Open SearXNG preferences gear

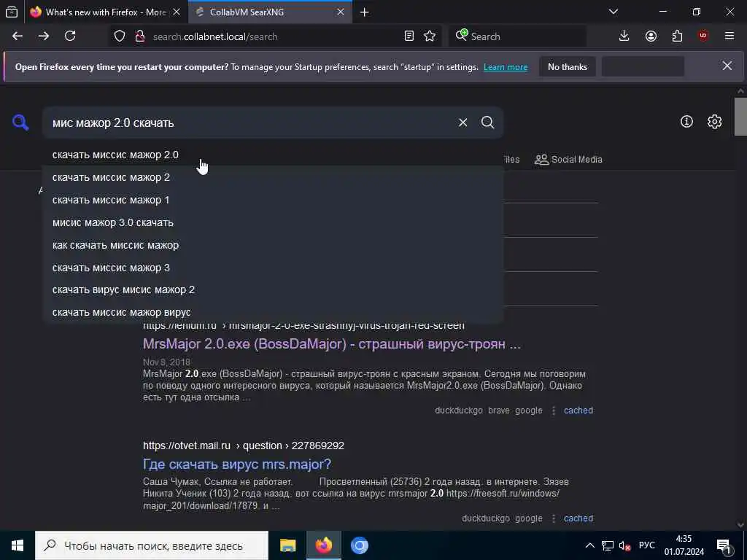coord(715,122)
